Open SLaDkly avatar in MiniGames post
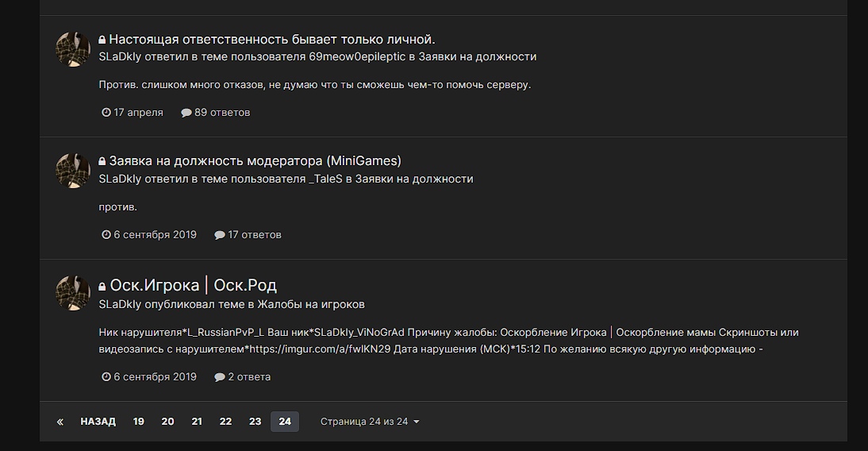 coord(73,172)
